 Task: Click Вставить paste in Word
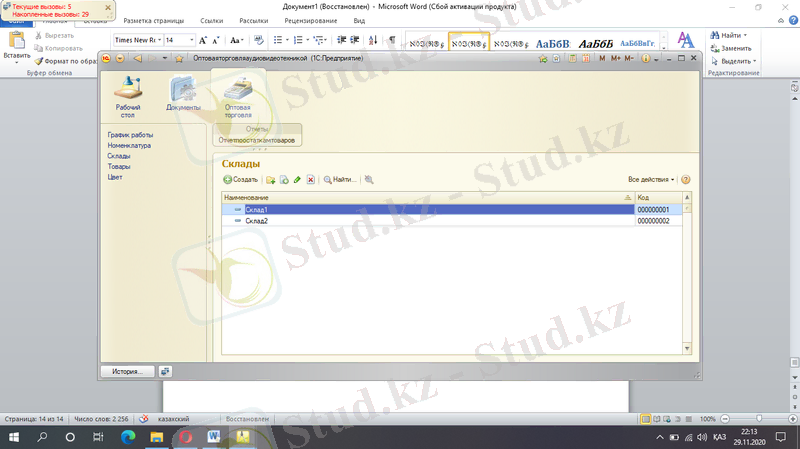point(17,47)
